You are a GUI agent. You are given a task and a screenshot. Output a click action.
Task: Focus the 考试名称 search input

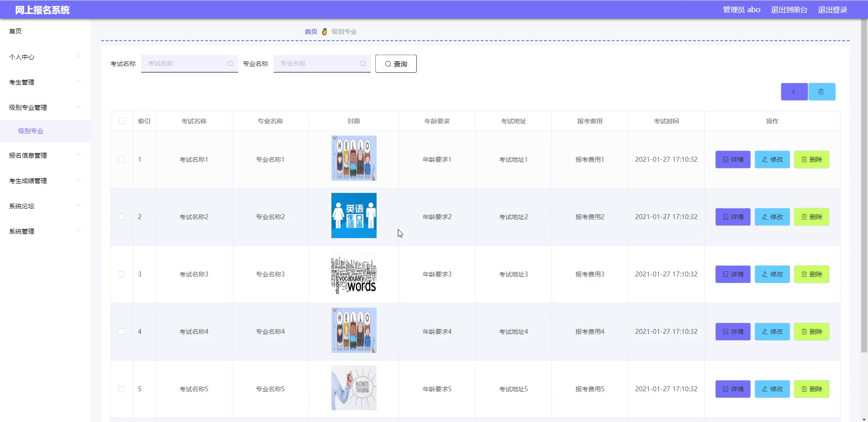coord(189,64)
